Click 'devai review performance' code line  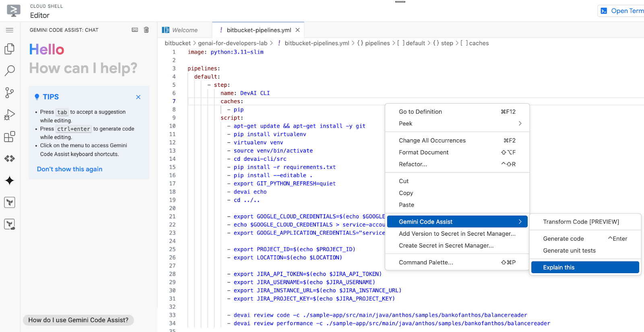tap(392, 323)
